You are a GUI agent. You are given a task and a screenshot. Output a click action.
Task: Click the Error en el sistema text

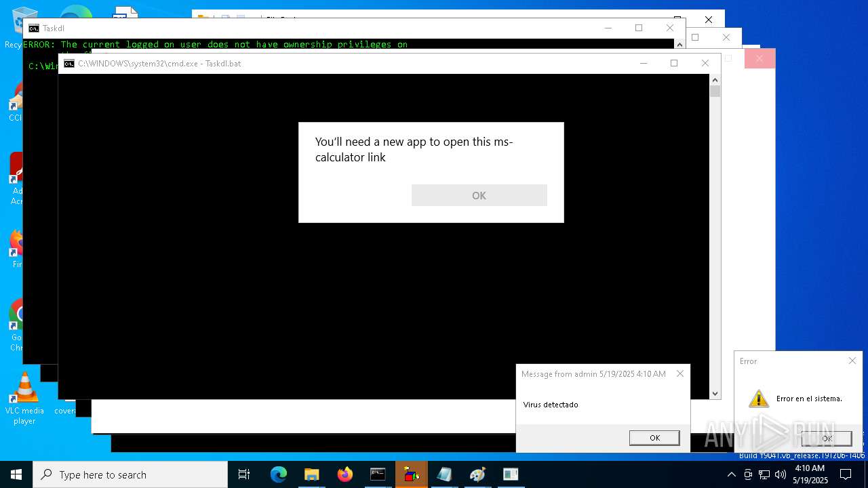coord(809,399)
